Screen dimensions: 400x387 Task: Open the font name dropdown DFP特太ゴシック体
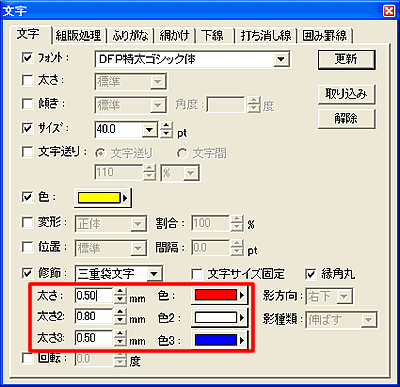[281, 59]
